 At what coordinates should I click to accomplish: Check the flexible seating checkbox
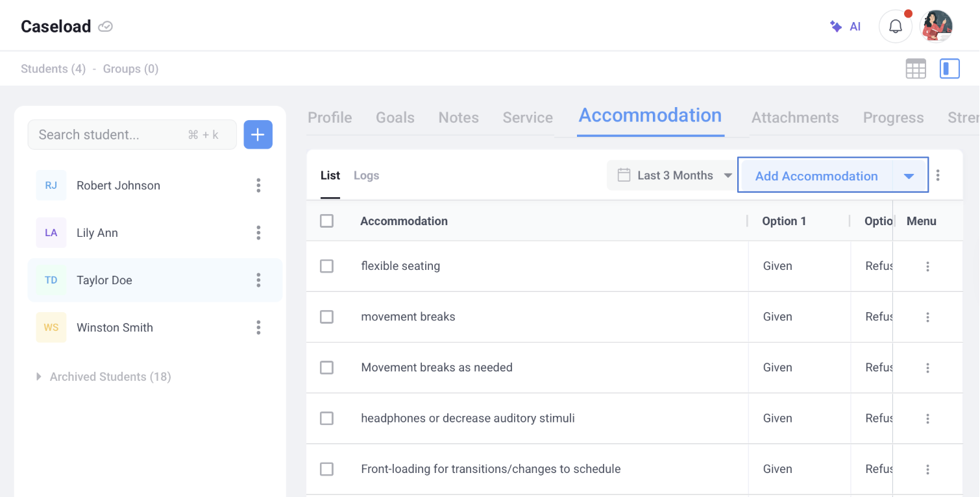[327, 266]
